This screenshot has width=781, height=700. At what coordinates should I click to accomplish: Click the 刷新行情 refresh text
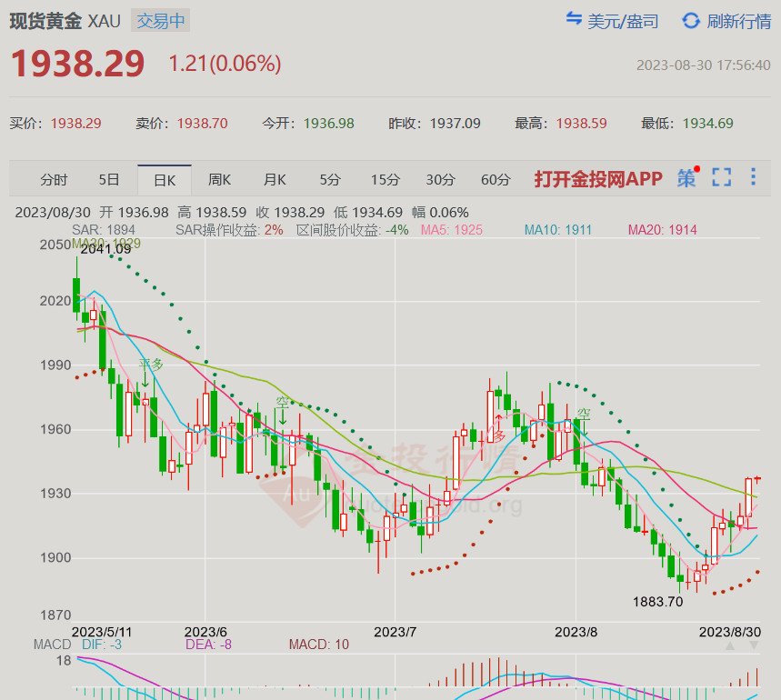tap(738, 21)
